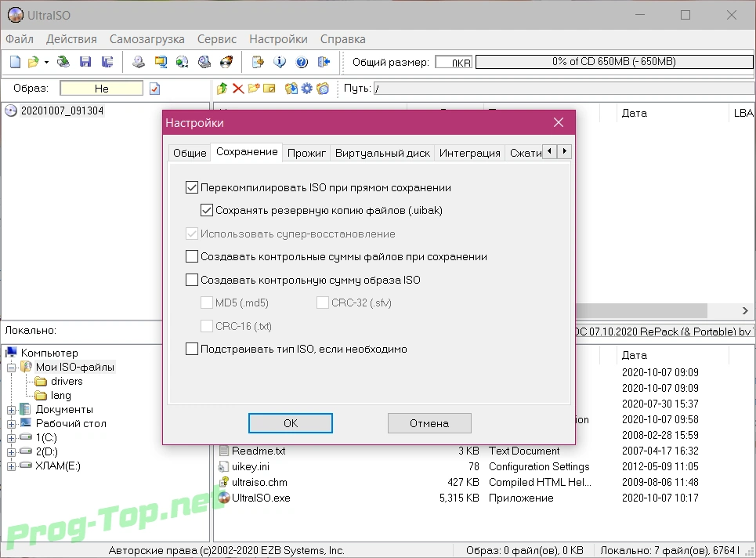Open the Действия menu
This screenshot has width=756, height=558.
pyautogui.click(x=71, y=39)
